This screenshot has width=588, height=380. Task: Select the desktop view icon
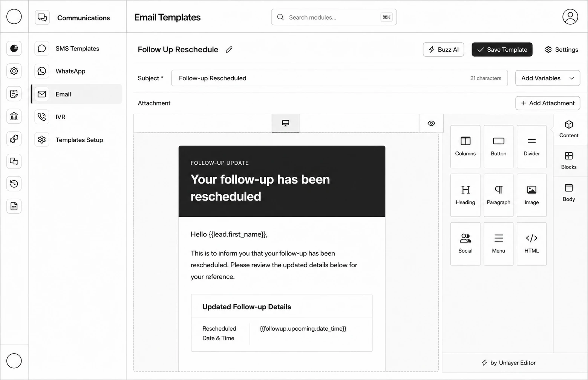(286, 123)
